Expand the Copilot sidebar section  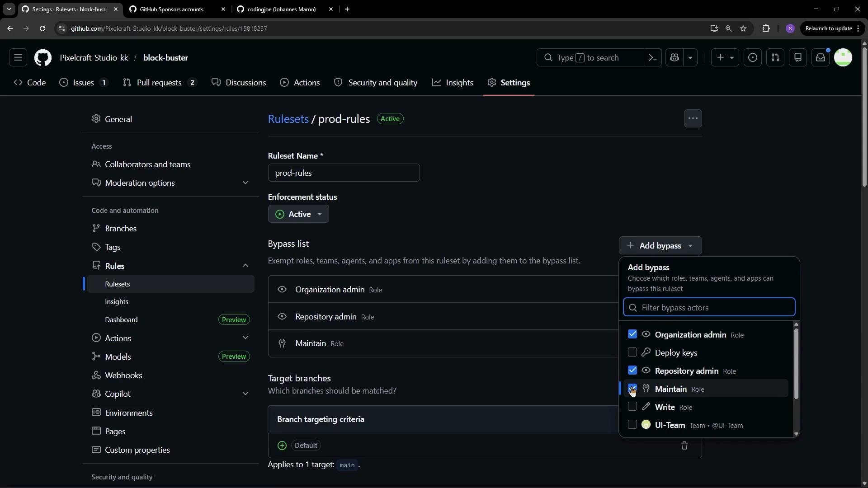[x=245, y=394]
